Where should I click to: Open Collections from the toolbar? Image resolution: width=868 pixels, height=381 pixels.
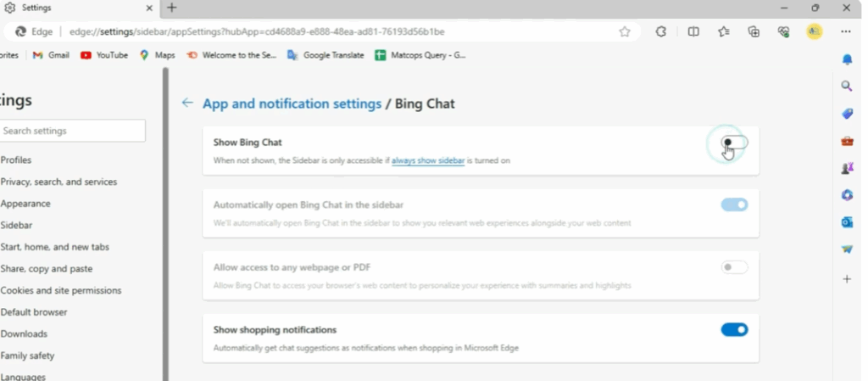[754, 31]
